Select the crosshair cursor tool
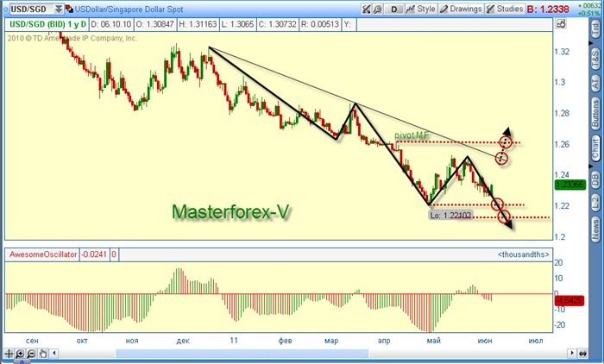The height and width of the screenshot is (364, 604). point(9,355)
